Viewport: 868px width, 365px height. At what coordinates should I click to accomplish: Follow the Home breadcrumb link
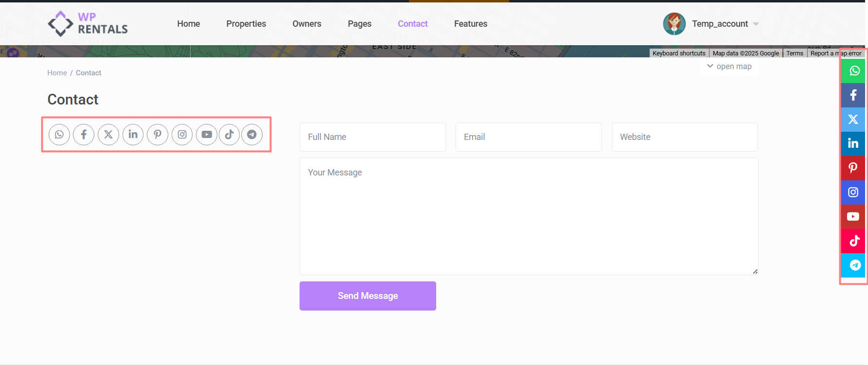[x=57, y=73]
